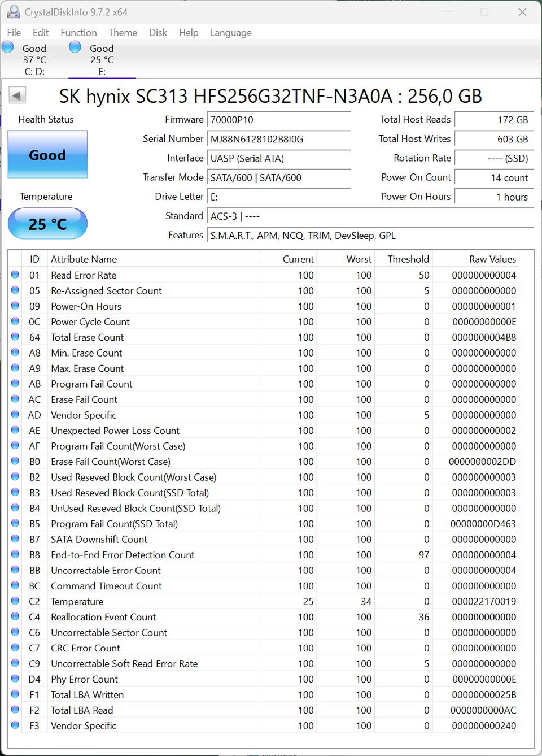Click the 25 °C temperature button
This screenshot has height=756, width=542.
tap(47, 224)
